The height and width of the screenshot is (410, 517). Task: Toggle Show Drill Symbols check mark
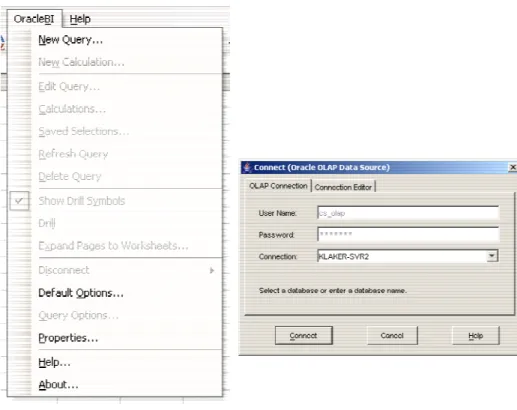click(19, 201)
